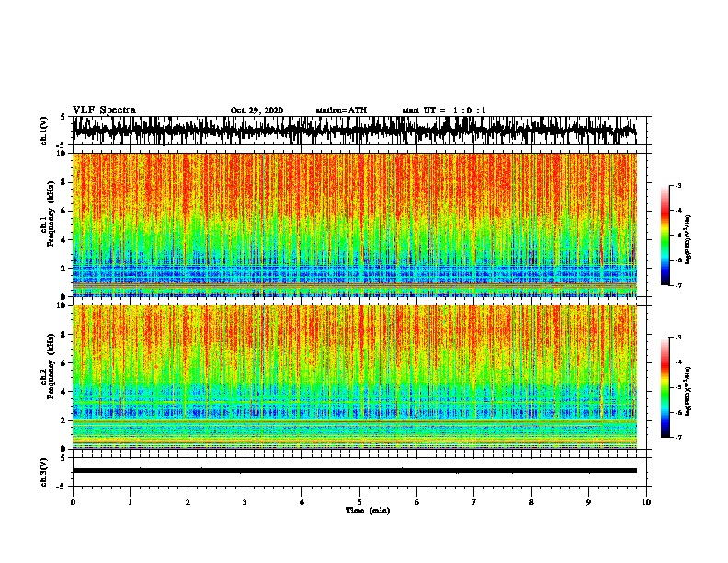
Task: Click the "4" kHz tick on ch.2 frequency axis
Action: click(63, 392)
